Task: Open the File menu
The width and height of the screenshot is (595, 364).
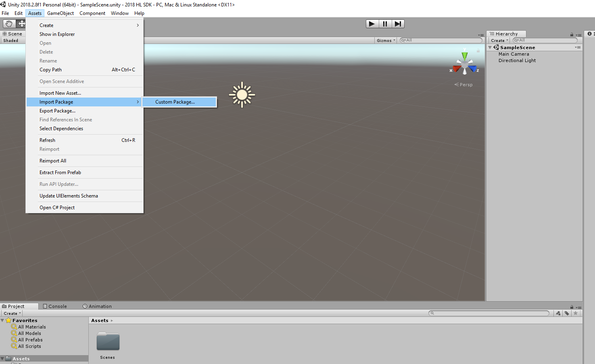Action: [x=5, y=13]
